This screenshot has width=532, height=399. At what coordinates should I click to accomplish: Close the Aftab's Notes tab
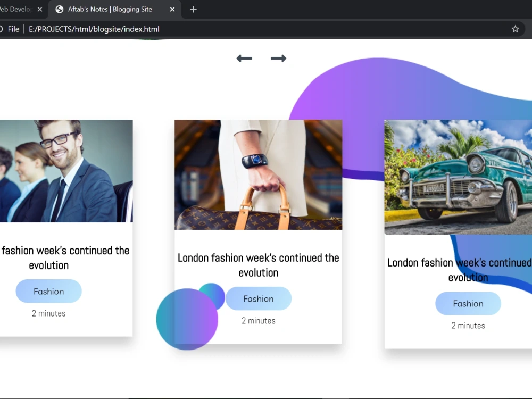(x=172, y=10)
